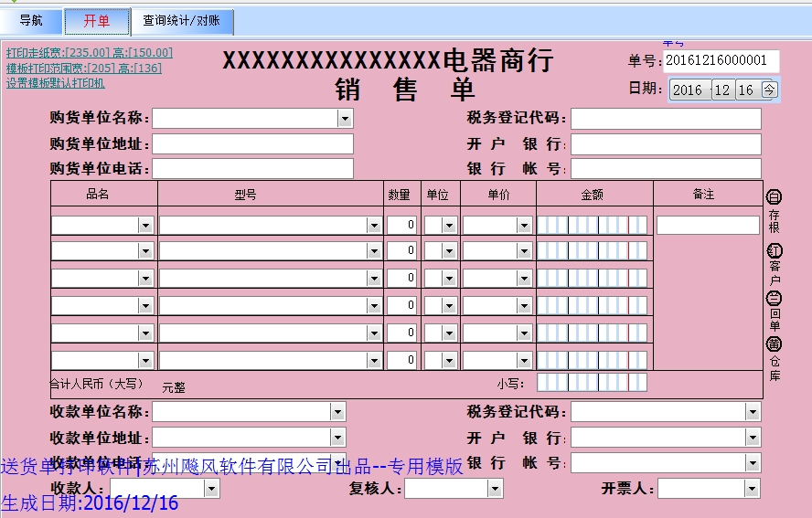Go to 查询统计/对账 tab
The width and height of the screenshot is (812, 518).
coord(182,21)
